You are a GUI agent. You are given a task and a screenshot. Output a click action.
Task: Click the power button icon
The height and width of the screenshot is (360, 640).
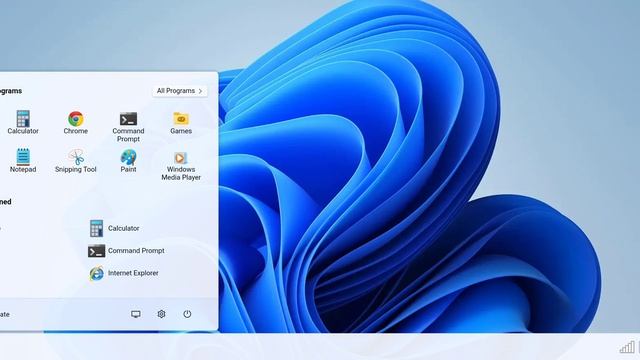point(187,314)
